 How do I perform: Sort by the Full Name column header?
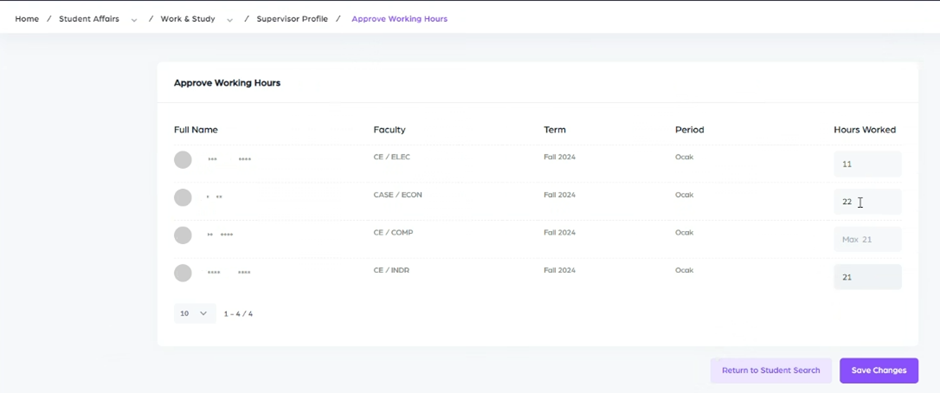click(x=196, y=129)
